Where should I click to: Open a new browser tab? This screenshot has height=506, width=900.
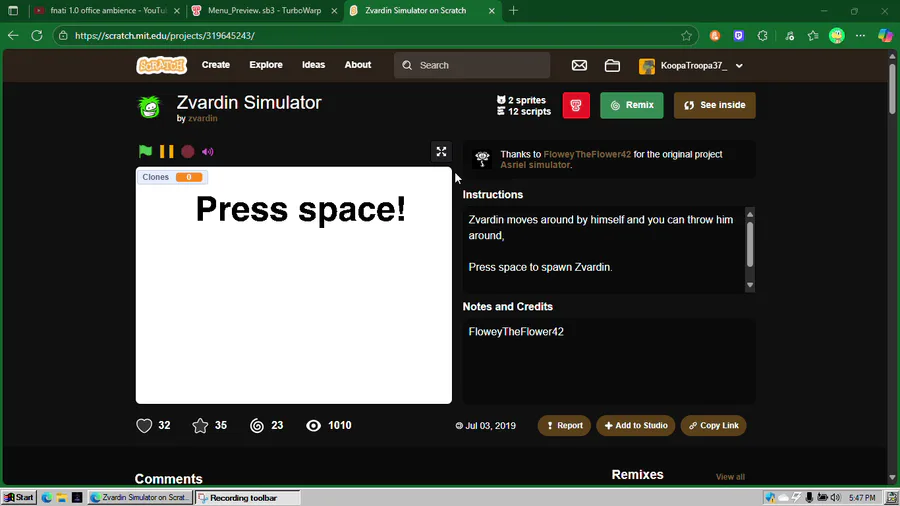pyautogui.click(x=514, y=10)
